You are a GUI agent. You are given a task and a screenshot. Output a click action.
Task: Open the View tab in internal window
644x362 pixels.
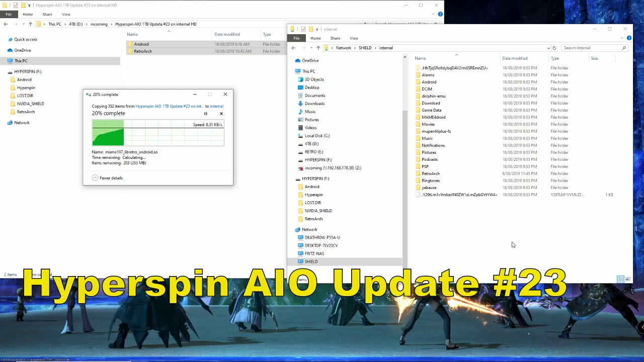tap(354, 38)
